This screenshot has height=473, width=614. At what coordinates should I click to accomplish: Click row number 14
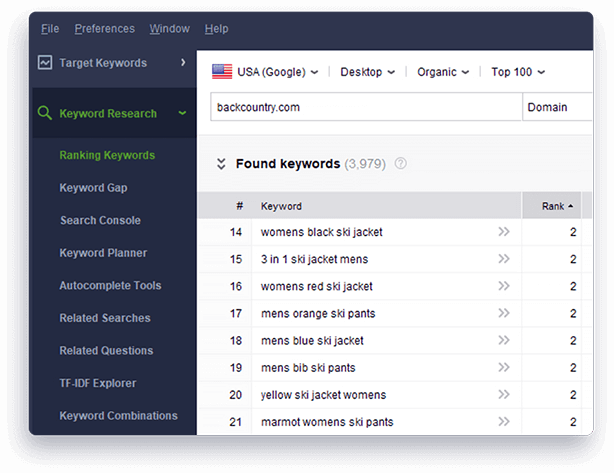tap(236, 232)
